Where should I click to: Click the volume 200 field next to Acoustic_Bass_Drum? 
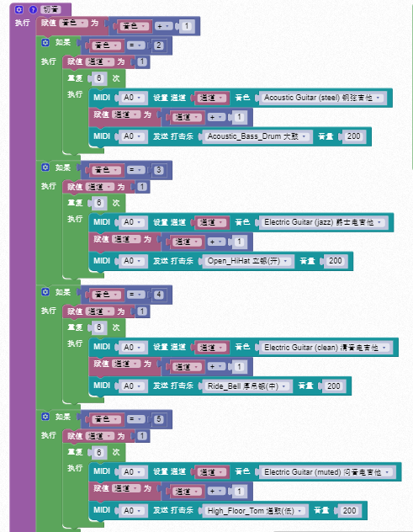pos(353,136)
